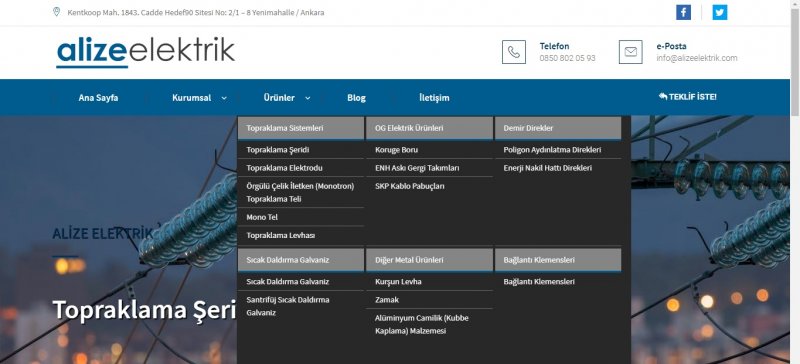
Task: Click the phone icon next to Telefon
Action: [514, 52]
